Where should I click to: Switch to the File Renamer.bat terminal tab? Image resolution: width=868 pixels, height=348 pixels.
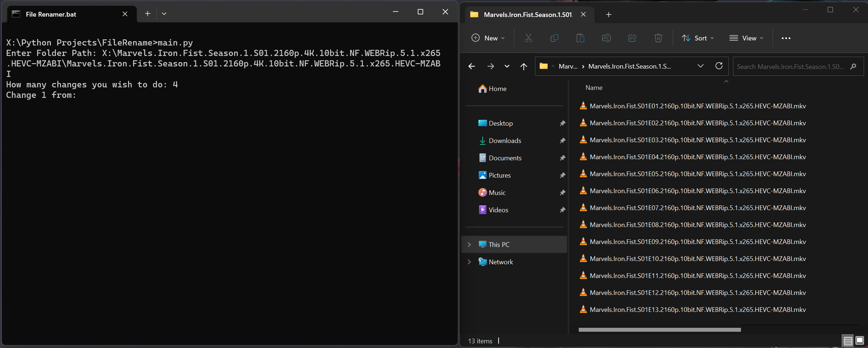(x=51, y=14)
